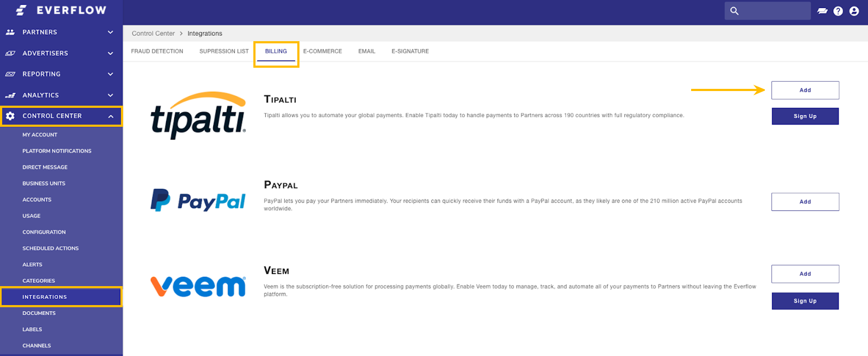Click the Advertisers sidebar icon
868x356 pixels.
click(x=10, y=53)
